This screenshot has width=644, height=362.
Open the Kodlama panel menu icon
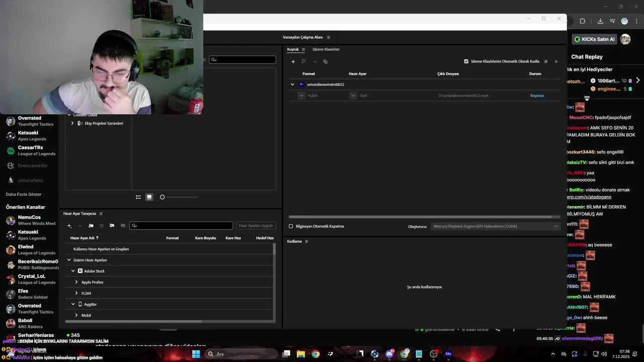pos(306,241)
